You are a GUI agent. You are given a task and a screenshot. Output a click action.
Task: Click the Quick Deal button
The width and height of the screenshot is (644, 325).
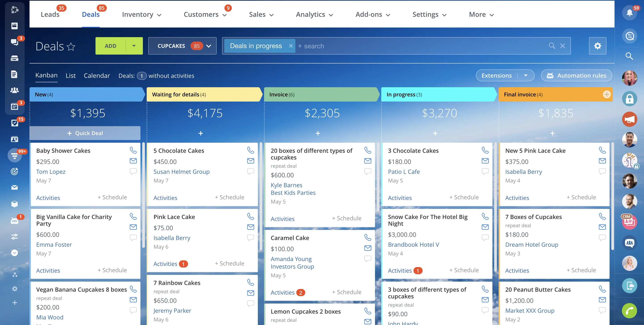coord(85,133)
